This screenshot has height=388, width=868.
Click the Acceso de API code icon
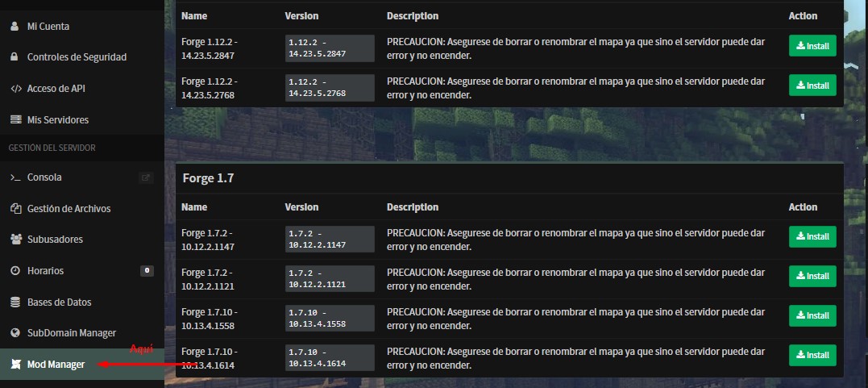click(15, 89)
